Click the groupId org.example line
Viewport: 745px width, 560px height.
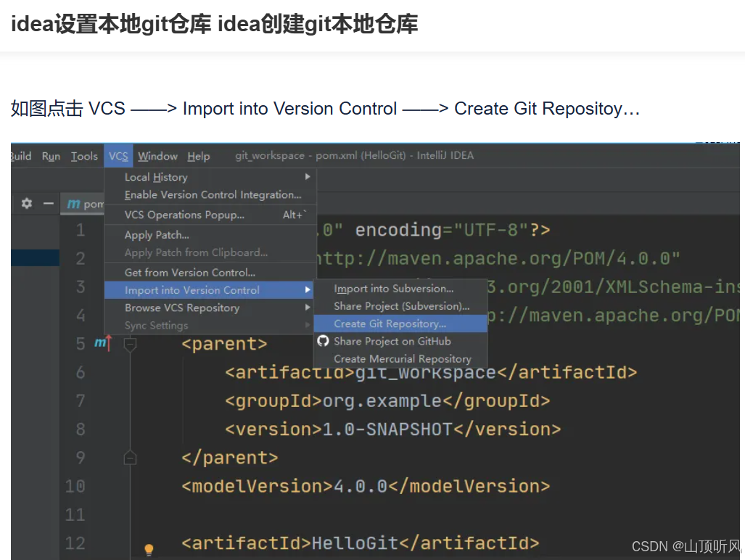tap(387, 401)
